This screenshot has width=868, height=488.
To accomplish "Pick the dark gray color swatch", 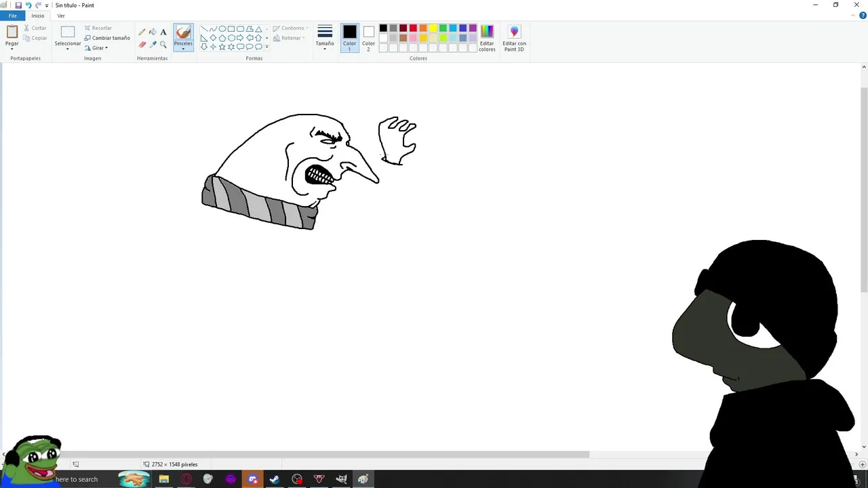I will click(x=393, y=28).
